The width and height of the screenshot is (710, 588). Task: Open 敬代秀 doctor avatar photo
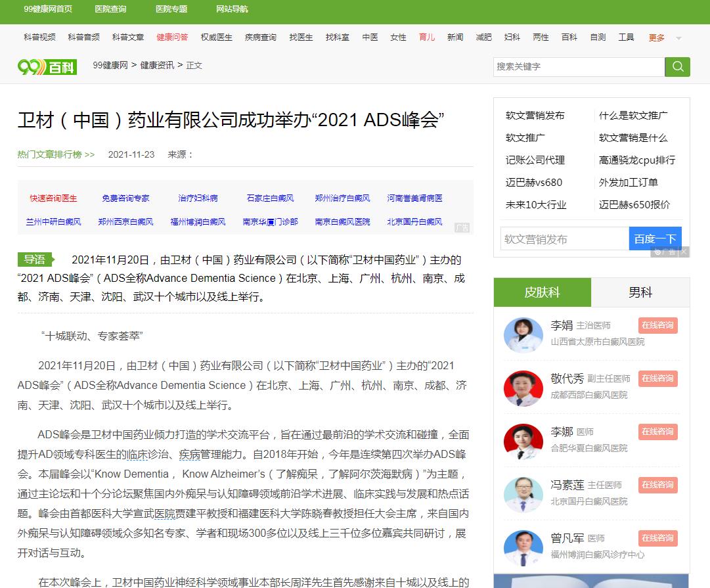(523, 388)
